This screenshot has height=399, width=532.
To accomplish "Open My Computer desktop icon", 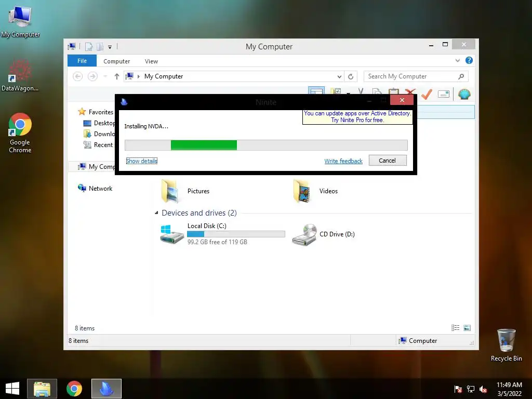I will coord(20,21).
